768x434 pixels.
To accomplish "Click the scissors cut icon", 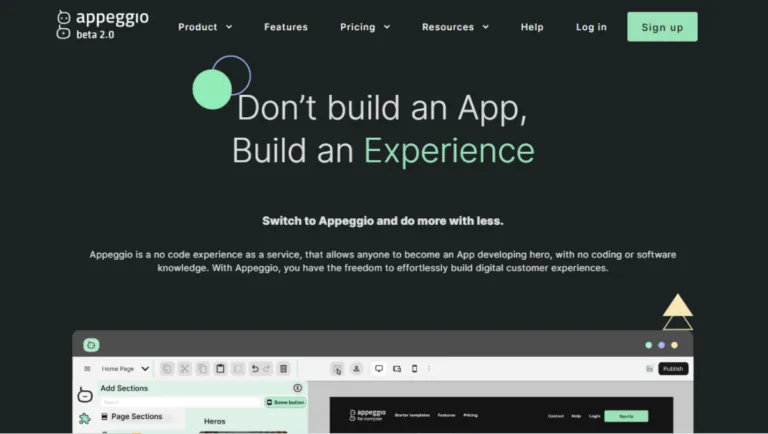I will coord(185,368).
